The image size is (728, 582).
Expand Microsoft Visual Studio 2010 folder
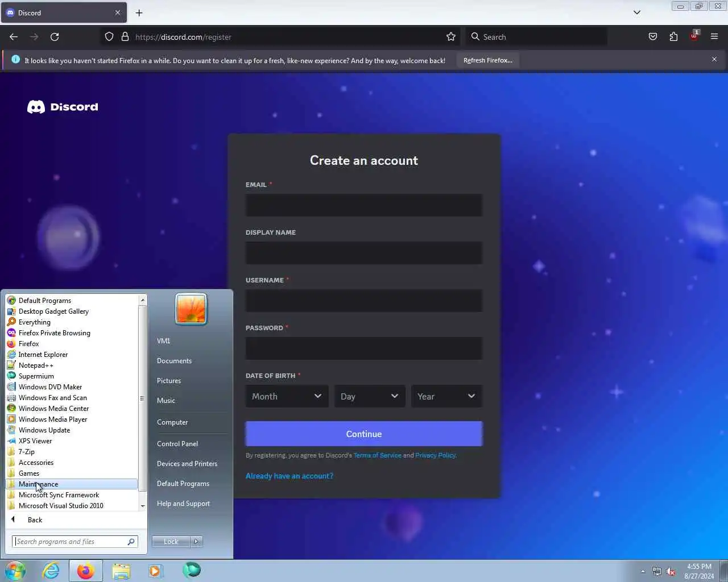(x=72, y=506)
